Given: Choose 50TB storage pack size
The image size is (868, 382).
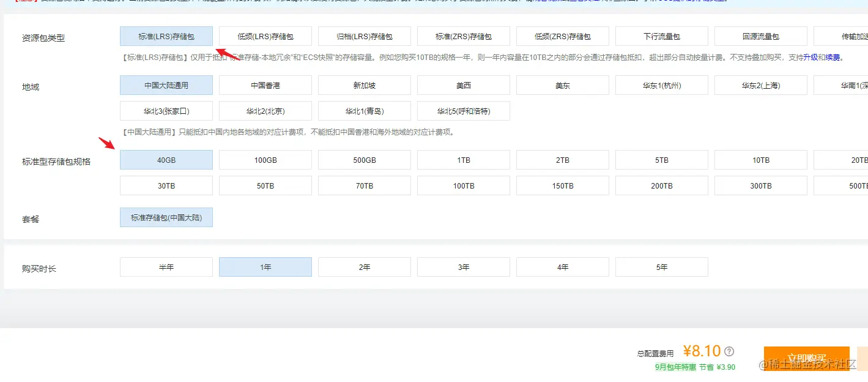Looking at the screenshot, I should point(265,185).
